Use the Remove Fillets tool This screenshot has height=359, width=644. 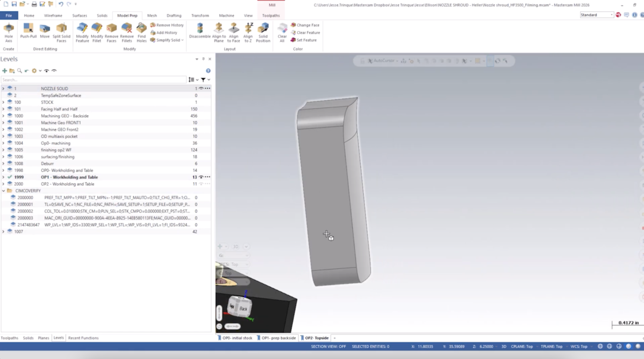(x=127, y=32)
